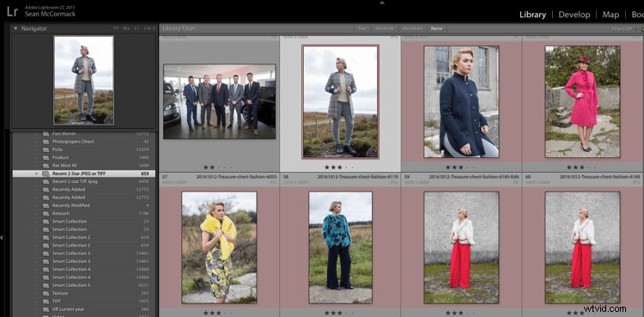Click the tiff current year collection icon
Screen dimensions: 644x317
[x=46, y=308]
